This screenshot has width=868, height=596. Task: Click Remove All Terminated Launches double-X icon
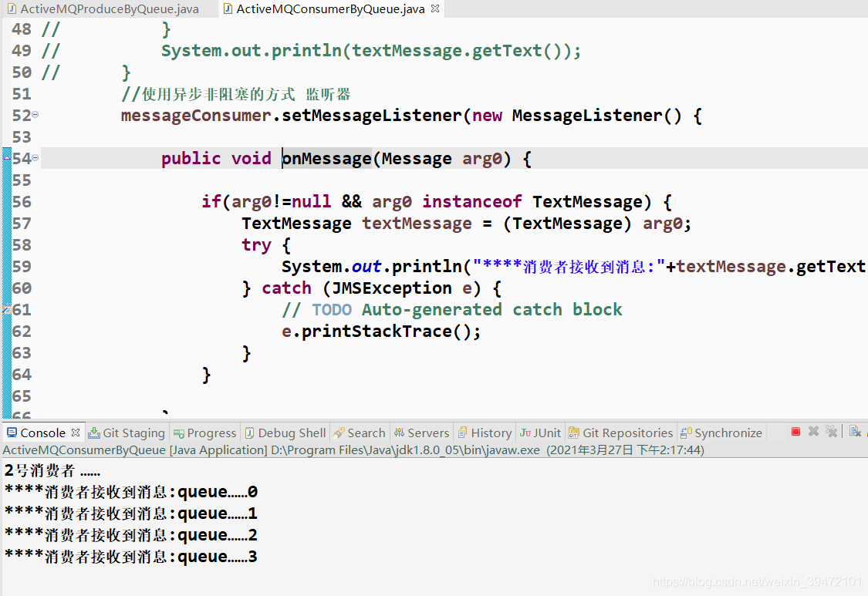tap(831, 432)
